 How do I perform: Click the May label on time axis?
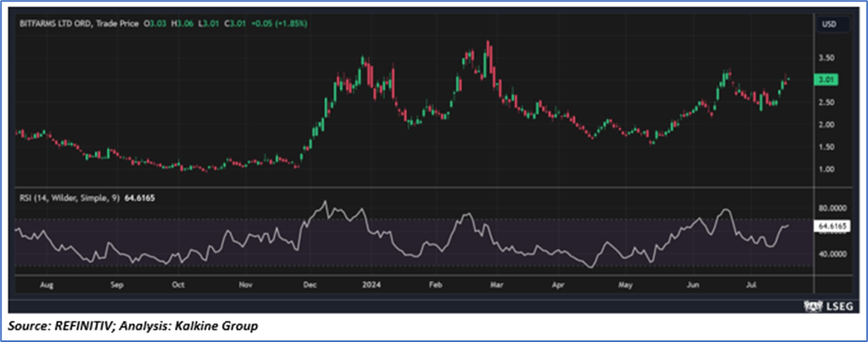[625, 286]
